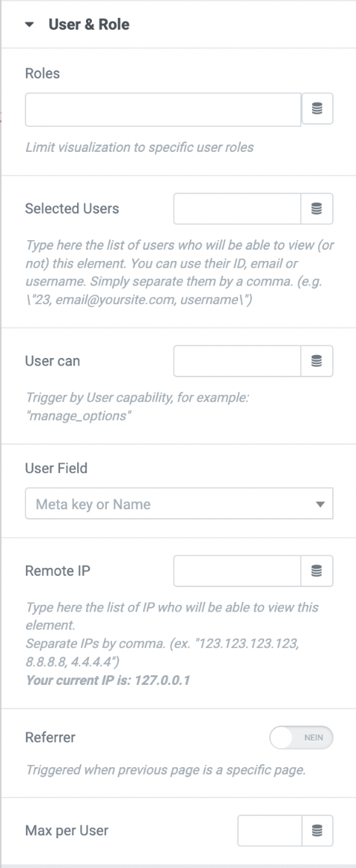Open dynamic tags for Max per User
Viewport: 356px width, 868px height.
tap(317, 830)
